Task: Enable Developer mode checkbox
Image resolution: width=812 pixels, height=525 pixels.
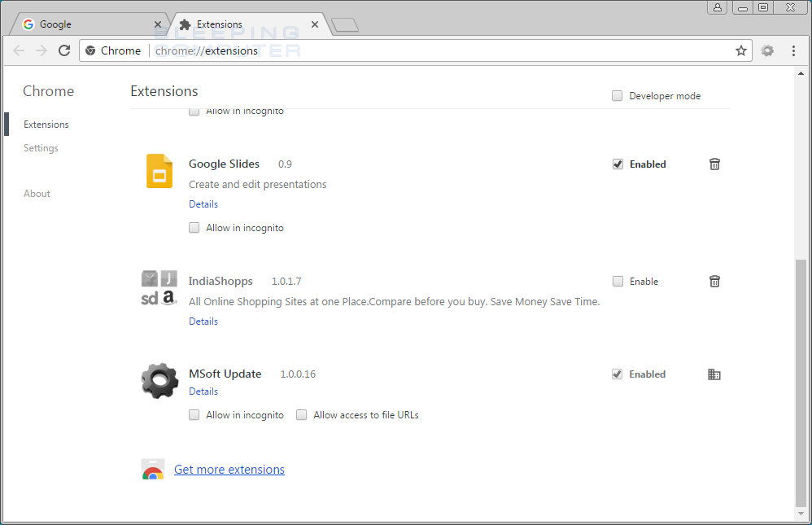Action: click(x=617, y=96)
